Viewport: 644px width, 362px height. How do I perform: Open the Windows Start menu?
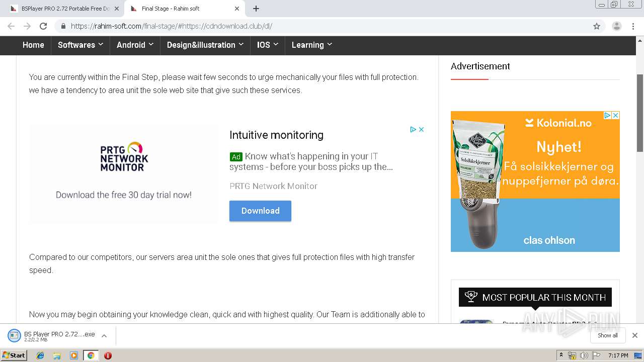click(x=14, y=355)
